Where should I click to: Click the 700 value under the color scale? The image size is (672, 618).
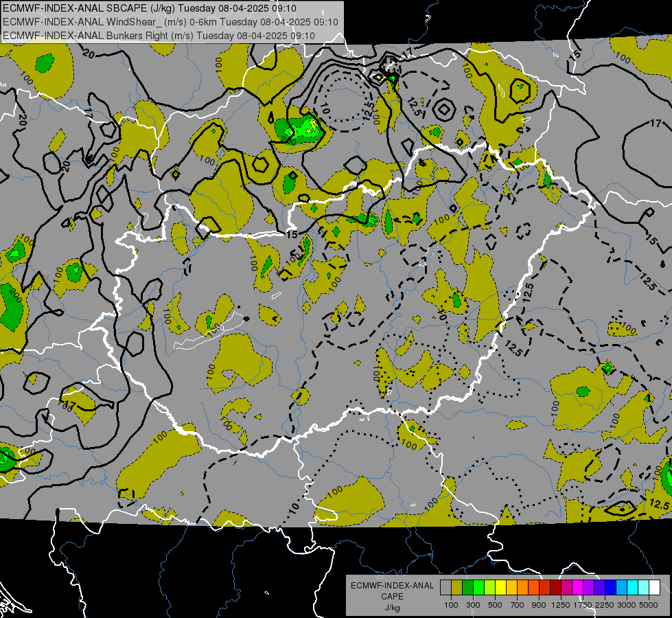click(517, 605)
